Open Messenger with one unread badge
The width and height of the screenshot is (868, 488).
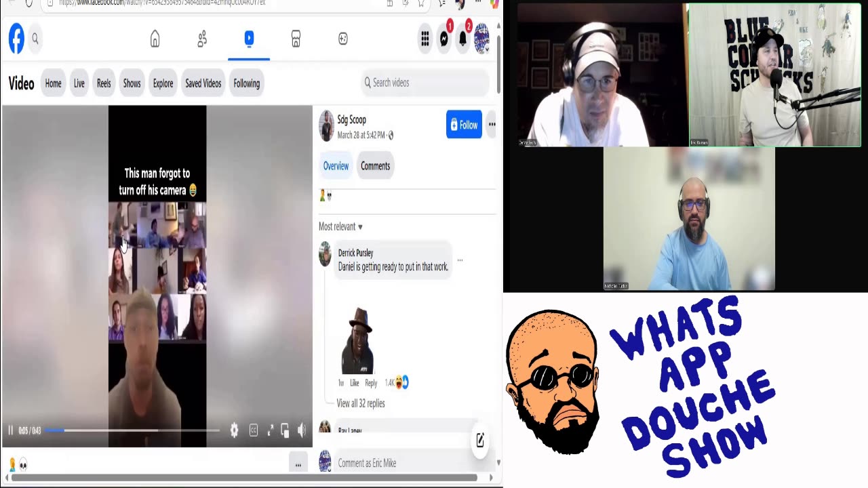[x=444, y=39]
